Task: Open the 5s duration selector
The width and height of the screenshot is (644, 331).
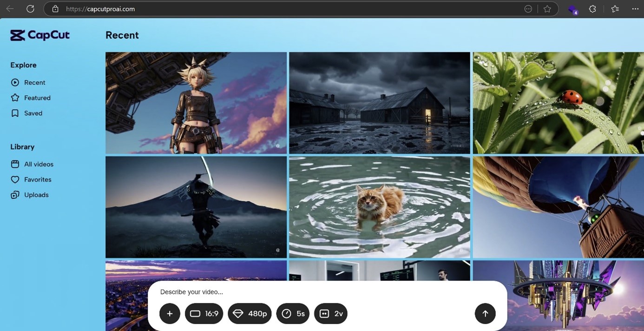Action: tap(293, 313)
